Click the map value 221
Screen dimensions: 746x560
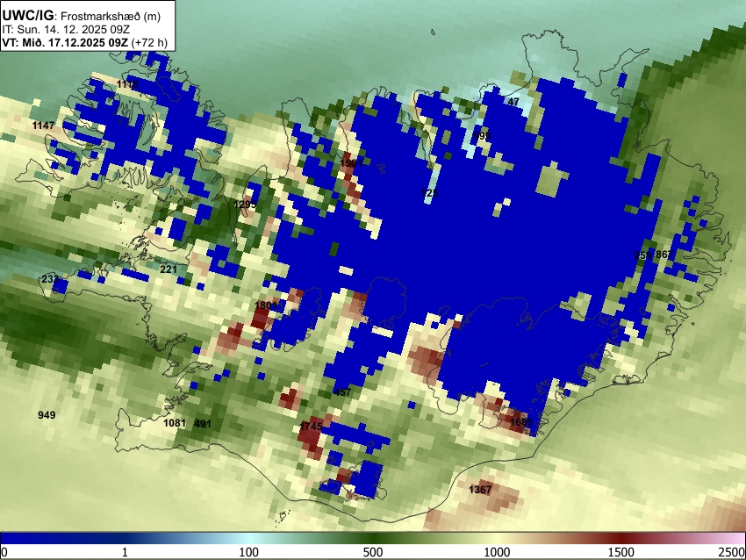[x=169, y=269]
